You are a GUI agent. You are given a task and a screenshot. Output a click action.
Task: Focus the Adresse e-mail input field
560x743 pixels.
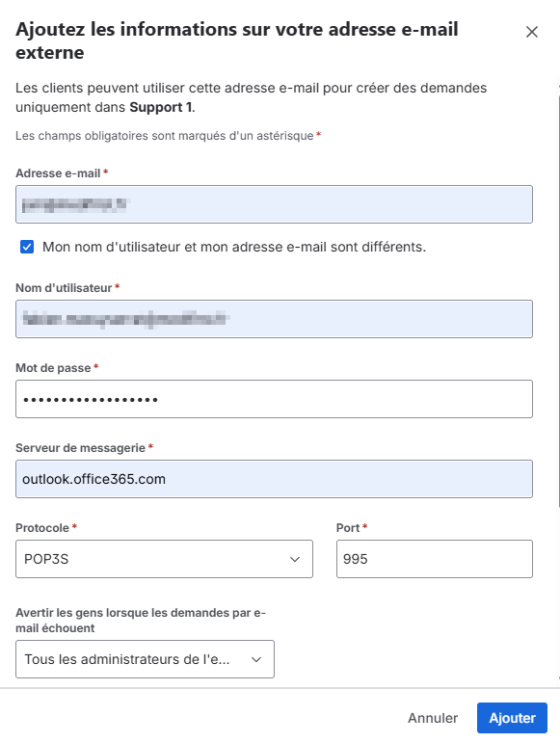point(274,204)
